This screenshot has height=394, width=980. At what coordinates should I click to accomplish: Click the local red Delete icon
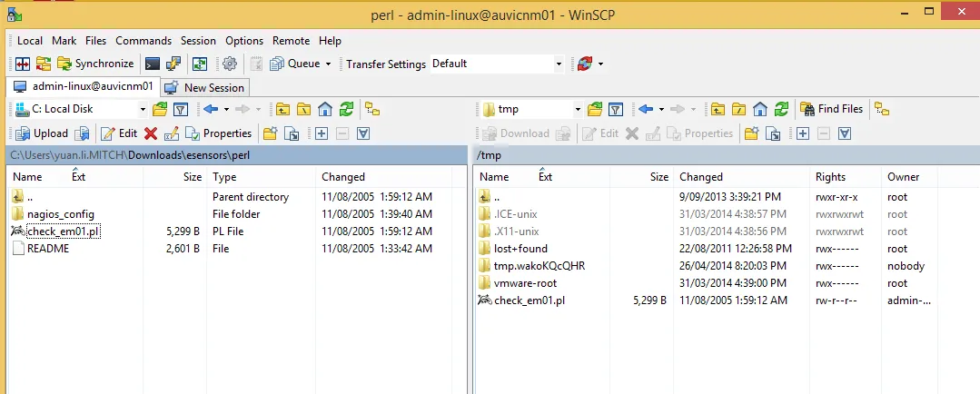point(150,133)
